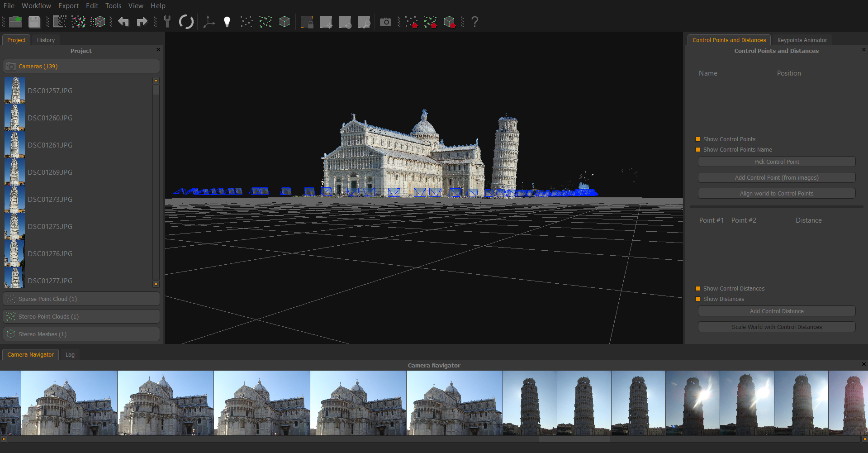Click the save project floppy icon

click(34, 22)
